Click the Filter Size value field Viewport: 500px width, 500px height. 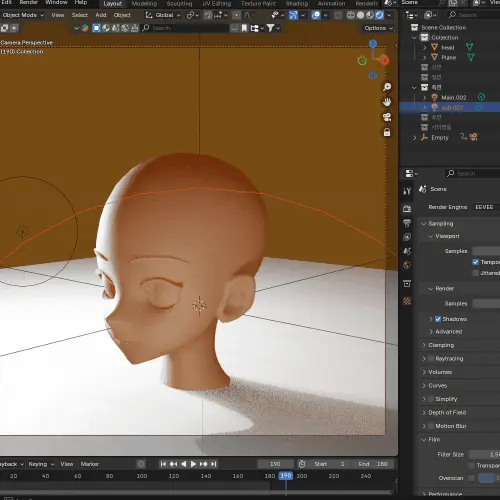coord(484,454)
